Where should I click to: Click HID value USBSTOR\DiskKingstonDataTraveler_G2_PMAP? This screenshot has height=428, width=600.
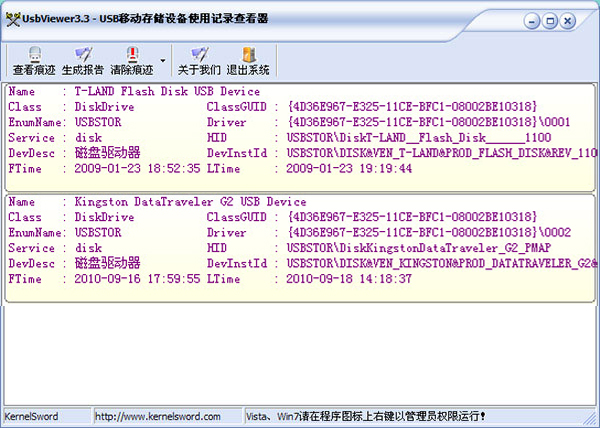(x=419, y=248)
